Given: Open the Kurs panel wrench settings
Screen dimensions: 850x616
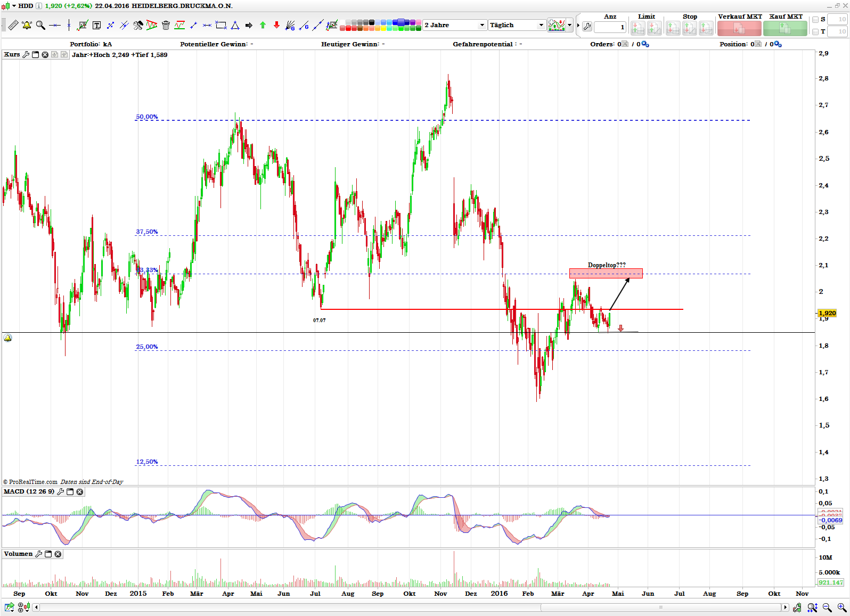Looking at the screenshot, I should (26, 54).
